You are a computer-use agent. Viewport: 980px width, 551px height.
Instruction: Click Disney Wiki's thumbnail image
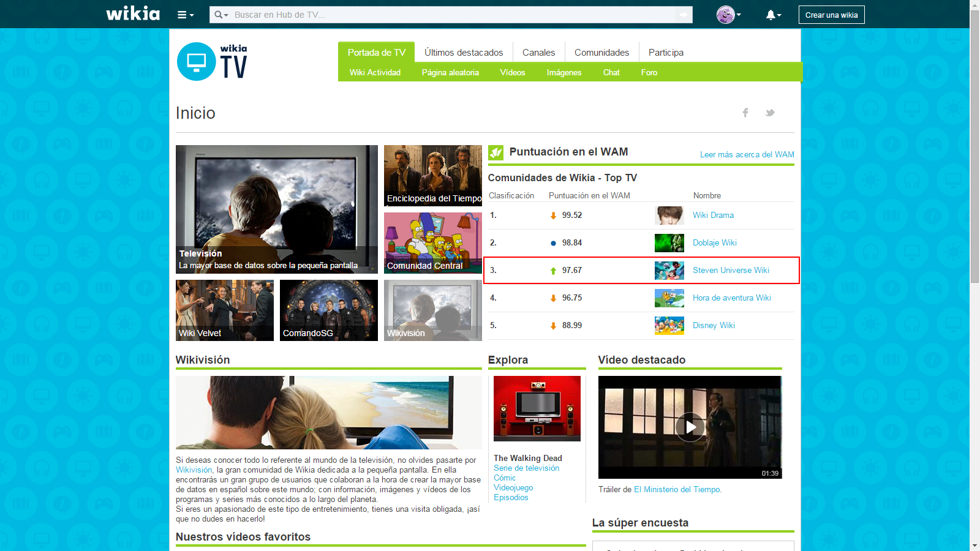[669, 326]
